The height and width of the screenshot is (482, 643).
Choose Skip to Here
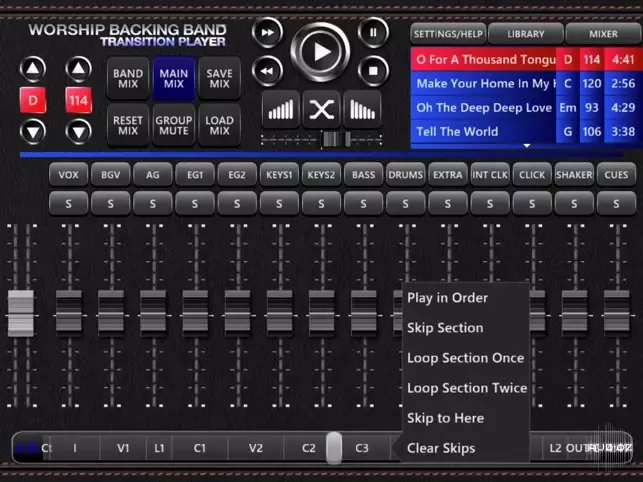coord(445,418)
